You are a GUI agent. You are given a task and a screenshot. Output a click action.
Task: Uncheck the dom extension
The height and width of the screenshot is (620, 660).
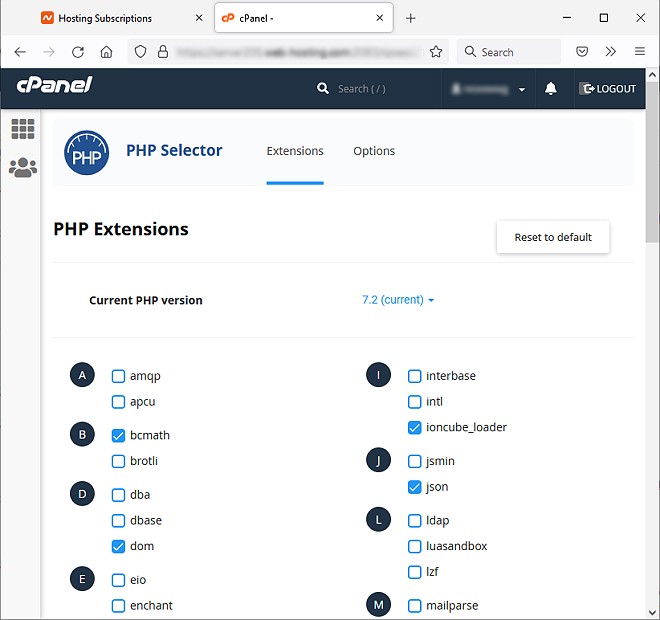[118, 546]
